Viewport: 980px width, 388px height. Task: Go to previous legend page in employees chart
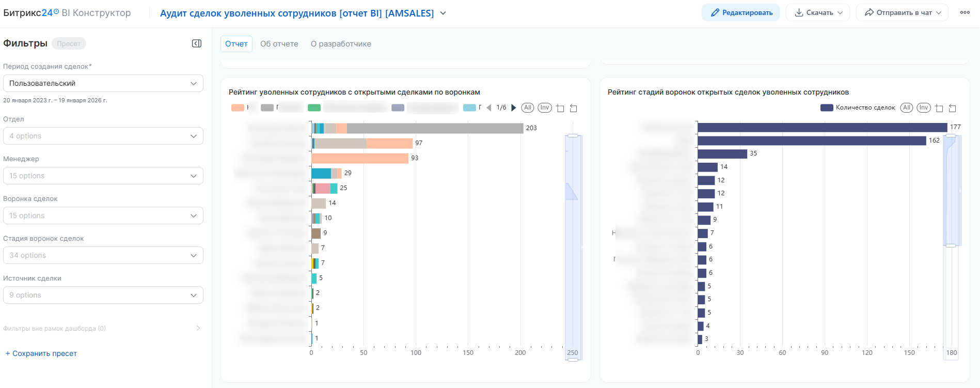[489, 107]
